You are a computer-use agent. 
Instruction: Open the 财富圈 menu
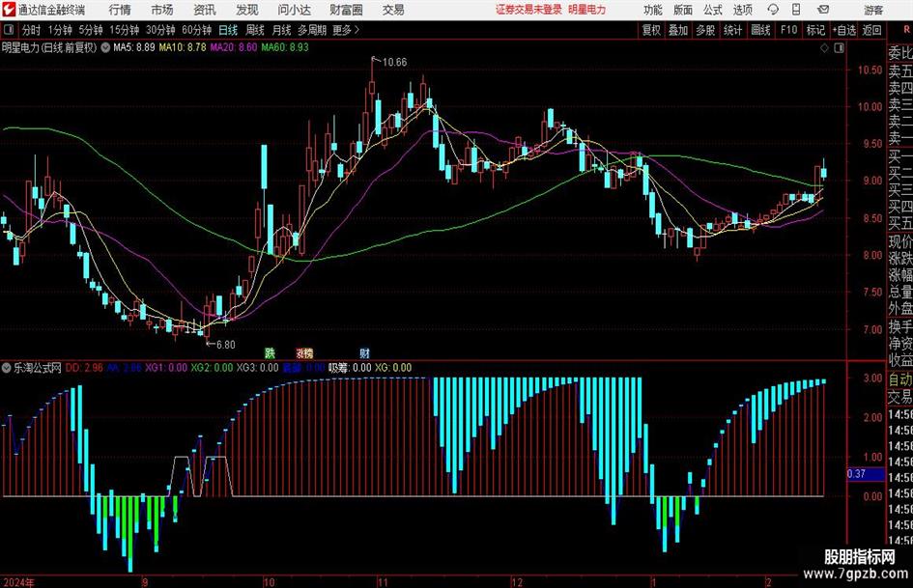[x=346, y=10]
